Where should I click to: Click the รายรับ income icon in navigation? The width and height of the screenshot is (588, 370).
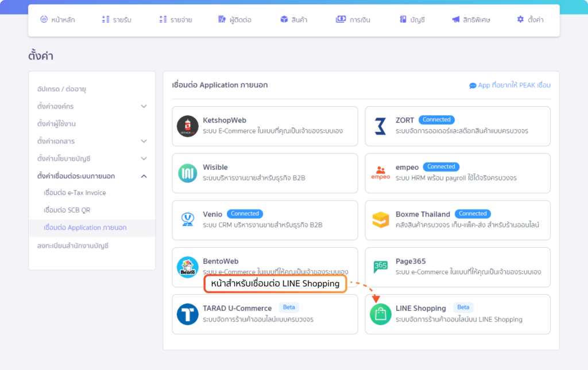tap(106, 19)
